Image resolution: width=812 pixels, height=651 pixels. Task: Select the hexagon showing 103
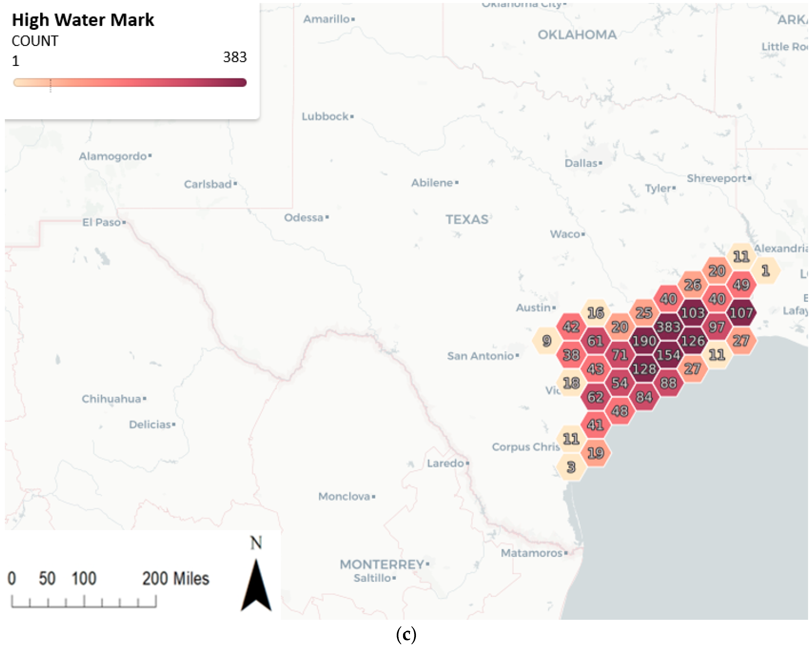[x=693, y=313]
